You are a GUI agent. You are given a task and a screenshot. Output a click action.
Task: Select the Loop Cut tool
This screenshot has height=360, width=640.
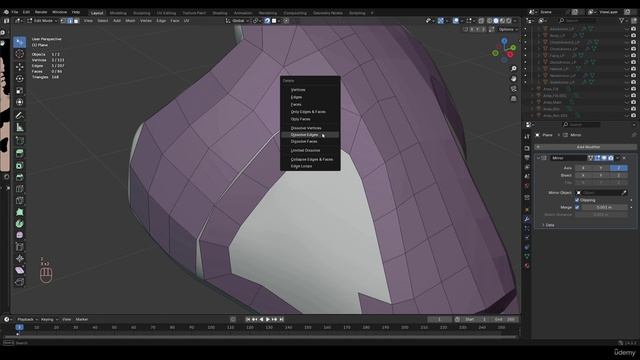19,189
